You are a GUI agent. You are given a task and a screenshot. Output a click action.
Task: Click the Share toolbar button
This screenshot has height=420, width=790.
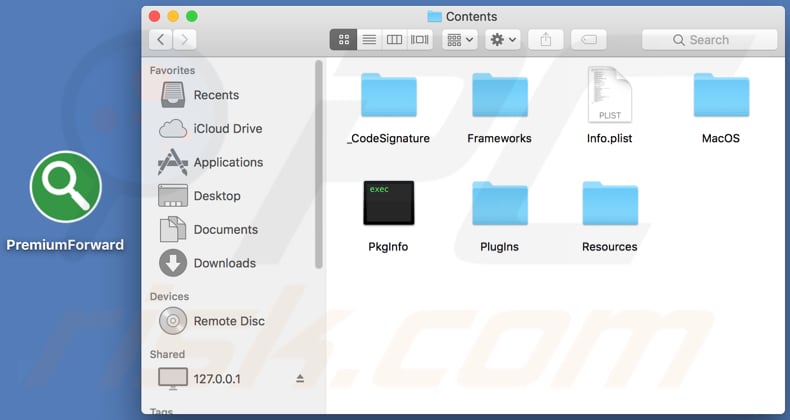[x=546, y=39]
